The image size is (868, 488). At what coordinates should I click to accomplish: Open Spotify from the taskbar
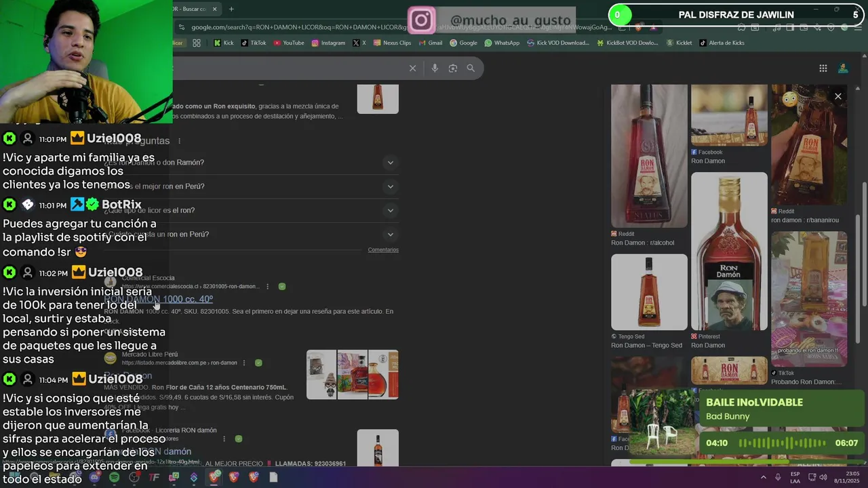click(114, 477)
